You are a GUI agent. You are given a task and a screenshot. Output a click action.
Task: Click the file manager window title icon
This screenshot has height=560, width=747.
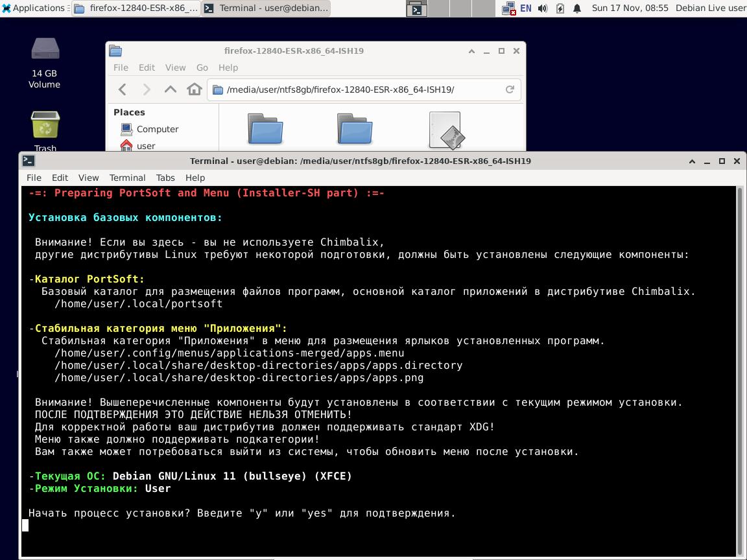tap(115, 51)
